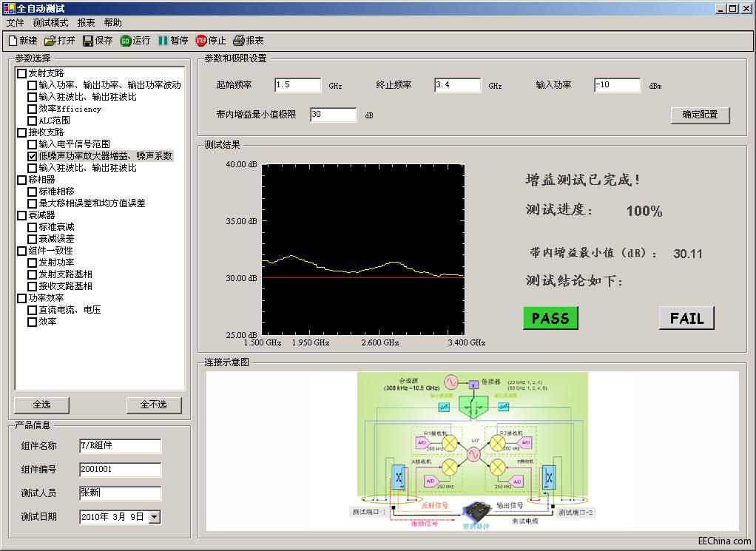
Task: Click the application icon in title bar
Action: [9, 8]
